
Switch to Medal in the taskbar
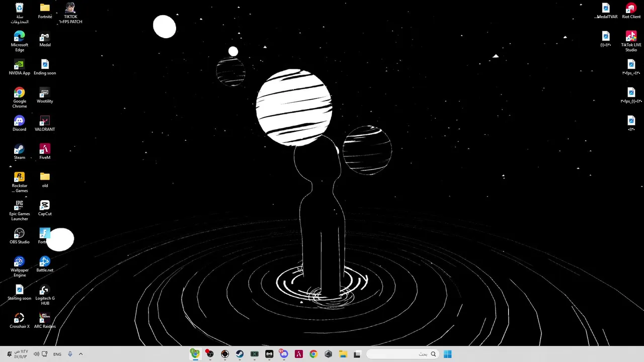[269, 354]
